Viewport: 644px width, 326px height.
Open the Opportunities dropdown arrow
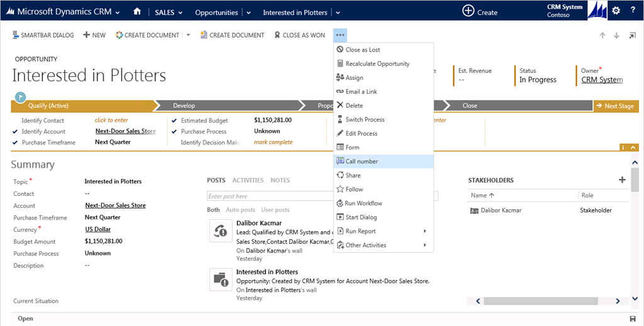click(x=249, y=13)
